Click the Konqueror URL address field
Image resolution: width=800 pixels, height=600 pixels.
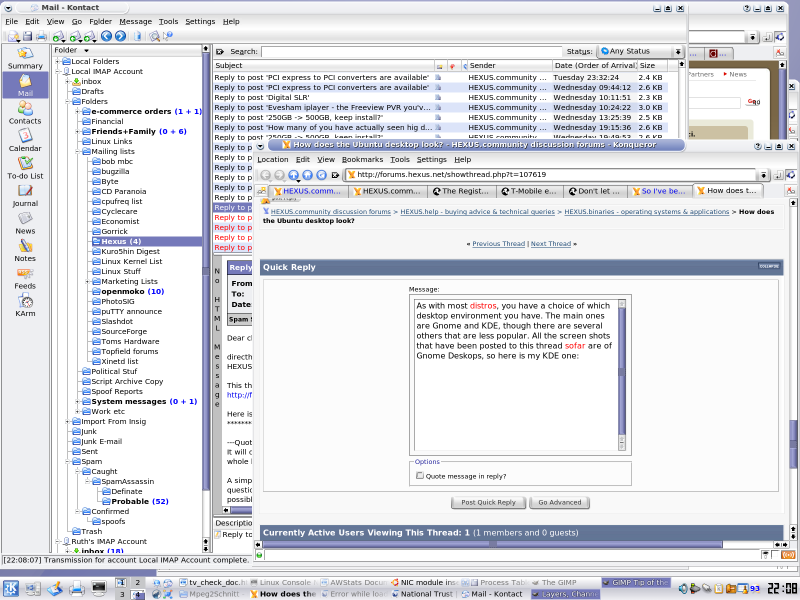pos(550,175)
